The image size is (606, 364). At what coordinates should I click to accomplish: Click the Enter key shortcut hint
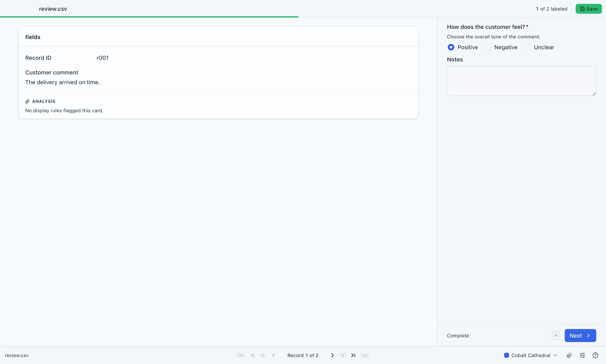(x=556, y=336)
